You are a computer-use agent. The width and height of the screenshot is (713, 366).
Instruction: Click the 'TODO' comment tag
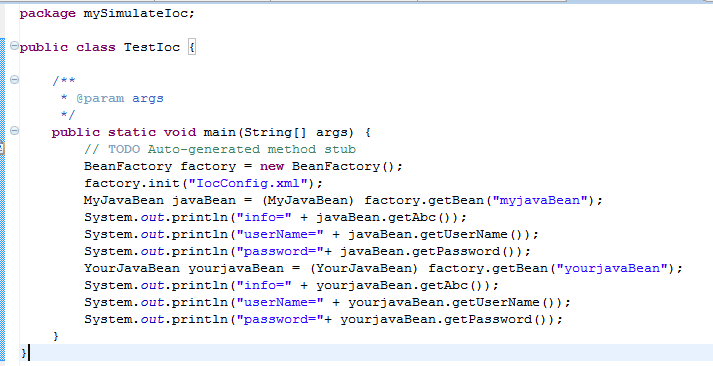(x=124, y=149)
